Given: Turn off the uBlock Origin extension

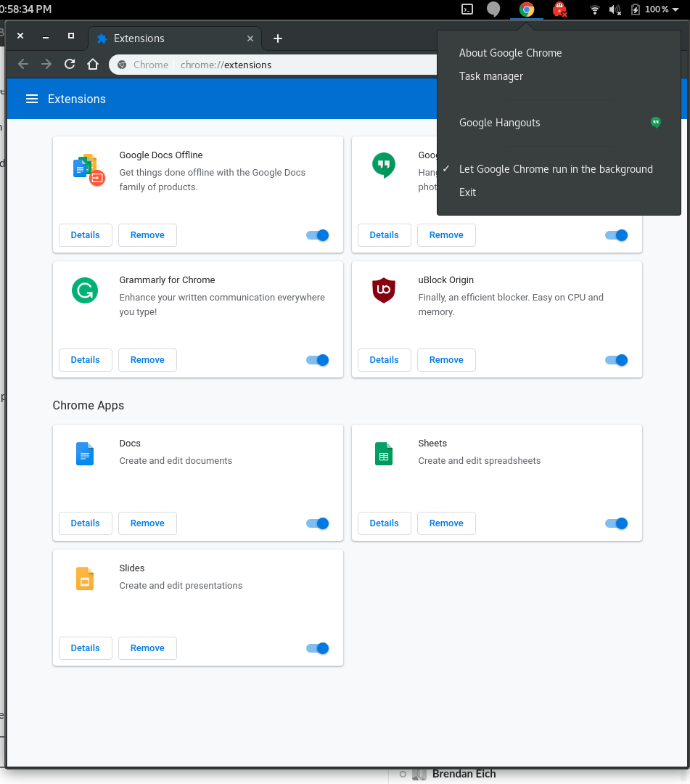Looking at the screenshot, I should [616, 360].
